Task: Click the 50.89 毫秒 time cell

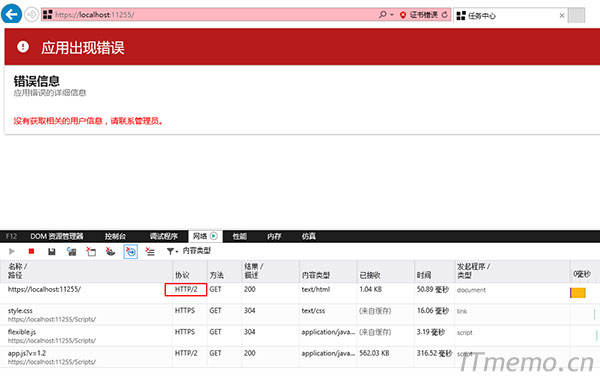Action: tap(433, 289)
